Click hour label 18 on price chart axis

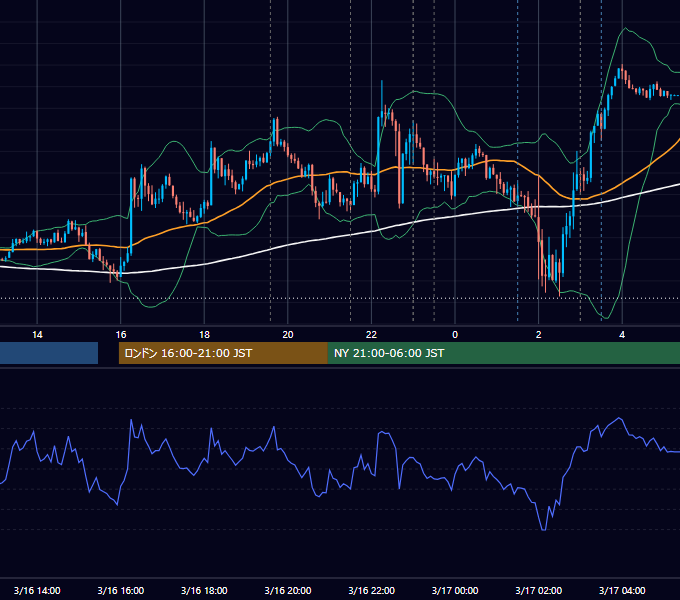pyautogui.click(x=204, y=335)
